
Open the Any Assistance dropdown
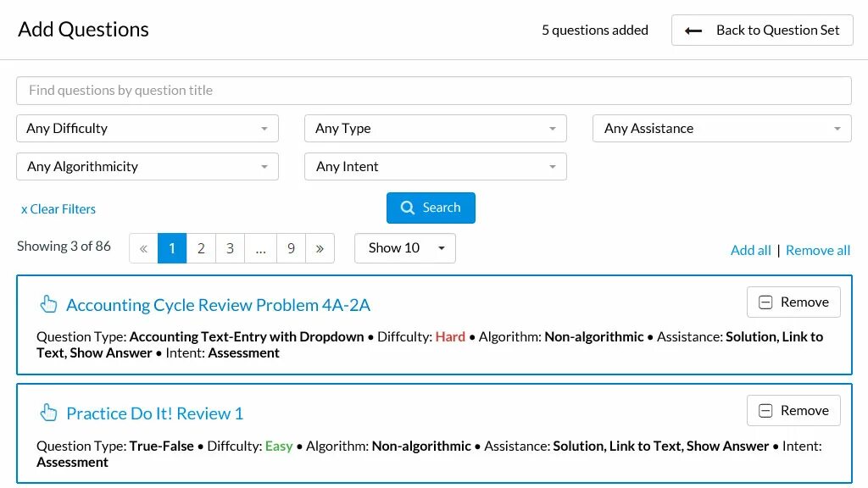(x=722, y=129)
